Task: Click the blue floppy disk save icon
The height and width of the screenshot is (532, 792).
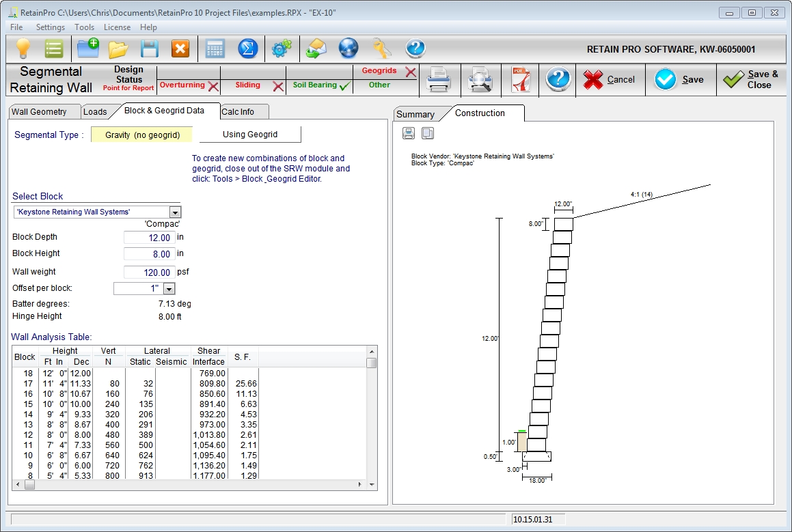Action: [150, 48]
